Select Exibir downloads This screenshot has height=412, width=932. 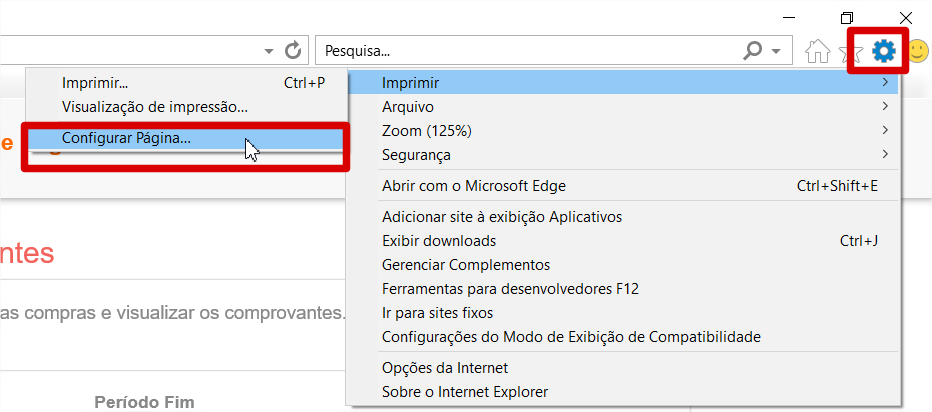click(x=623, y=241)
